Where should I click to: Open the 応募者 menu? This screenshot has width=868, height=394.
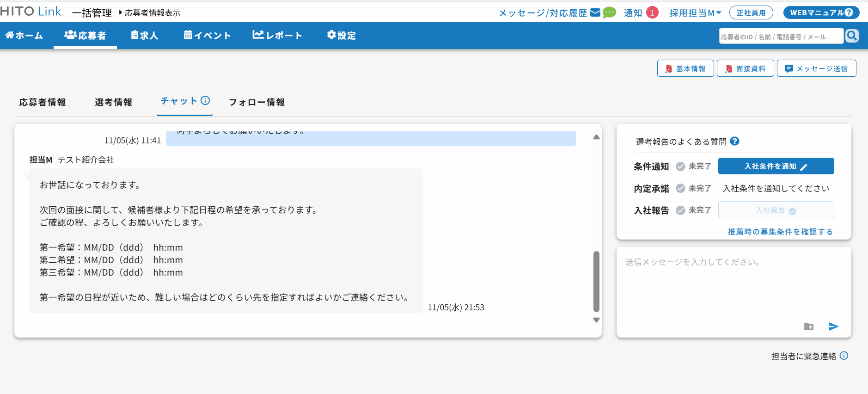tap(85, 36)
